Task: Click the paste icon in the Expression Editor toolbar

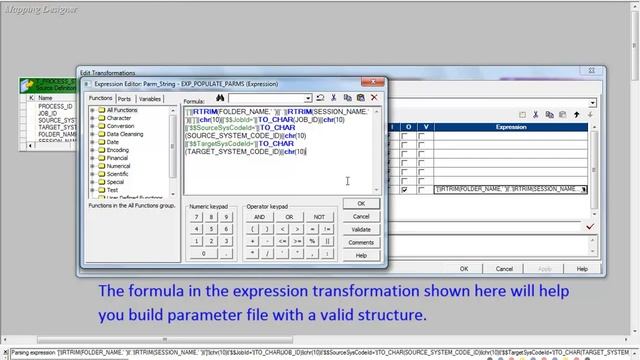Action: [x=360, y=98]
